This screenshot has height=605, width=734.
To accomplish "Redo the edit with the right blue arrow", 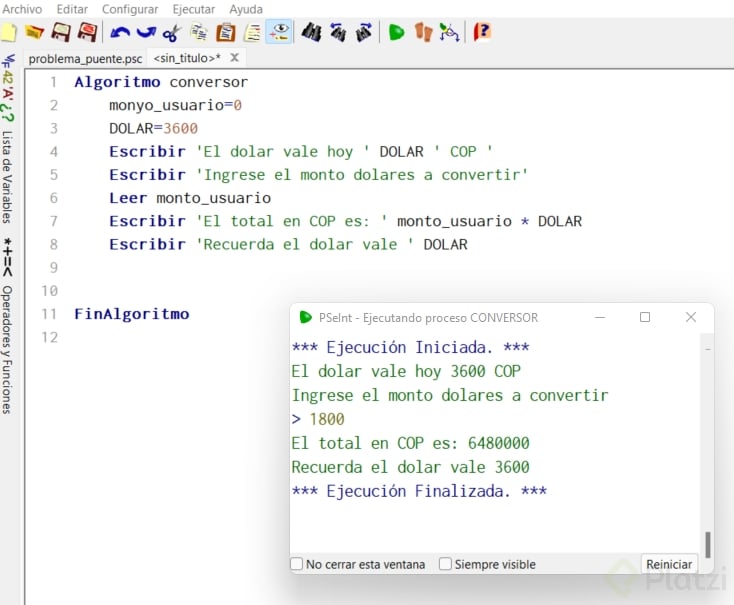I will [x=147, y=32].
